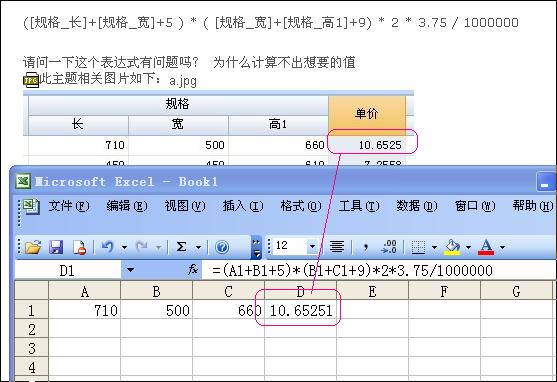Expand the Toolbar Options chevron
The height and width of the screenshot is (382, 557).
click(256, 247)
